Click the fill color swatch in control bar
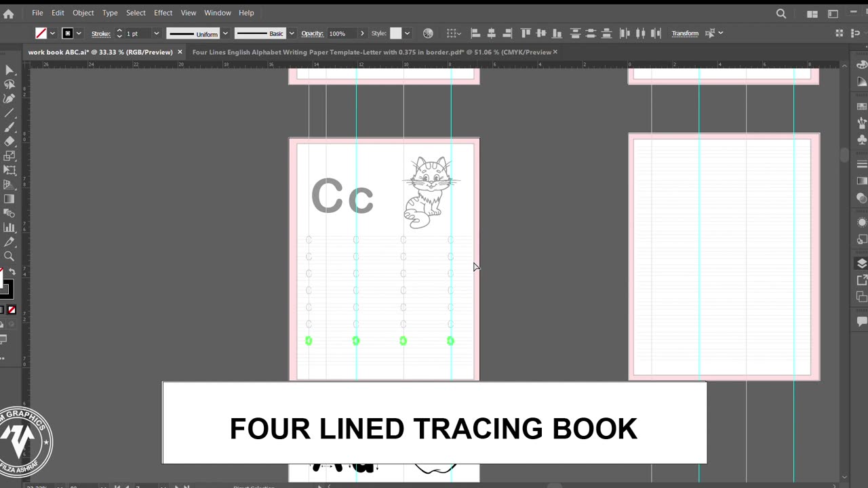The height and width of the screenshot is (488, 868). [x=41, y=33]
